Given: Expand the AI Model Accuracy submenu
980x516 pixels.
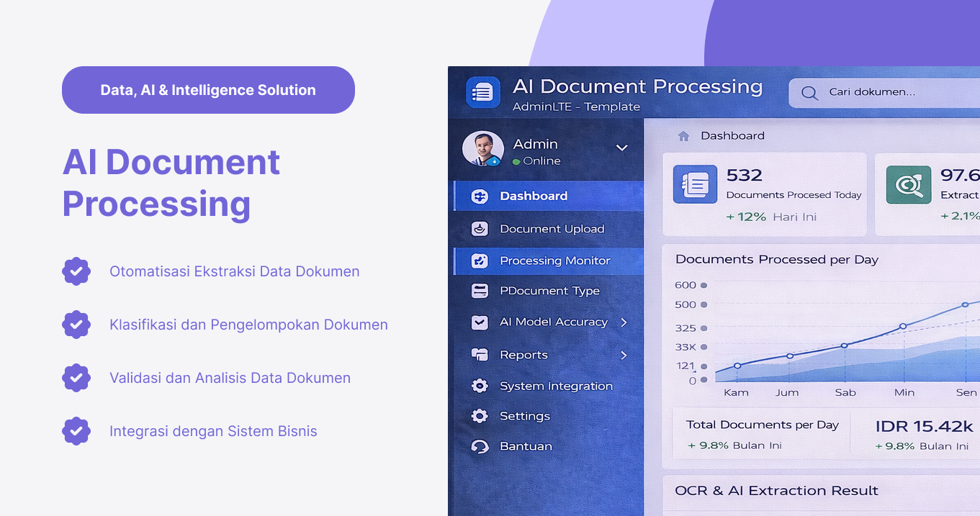Looking at the screenshot, I should coord(624,322).
